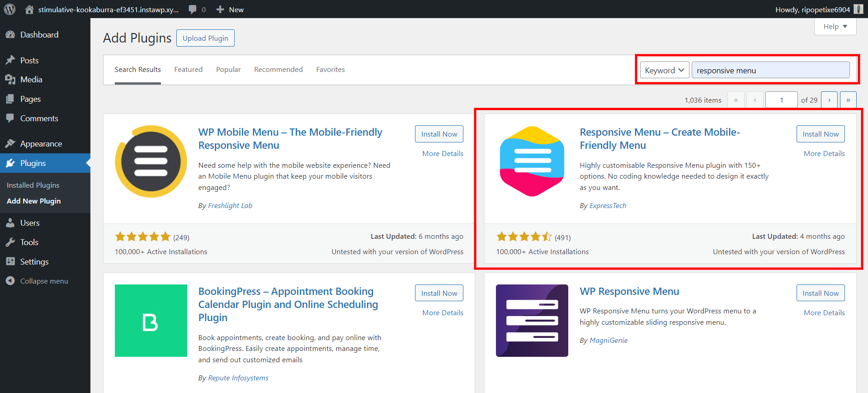Open the Keyword search type dropdown
Viewport: 868px width, 393px height.
click(665, 70)
